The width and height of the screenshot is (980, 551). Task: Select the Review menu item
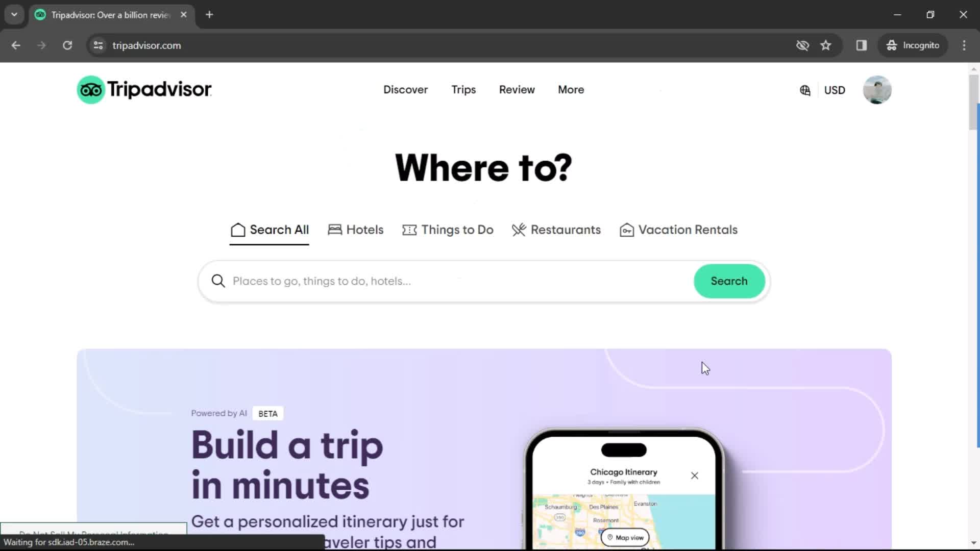(x=517, y=89)
